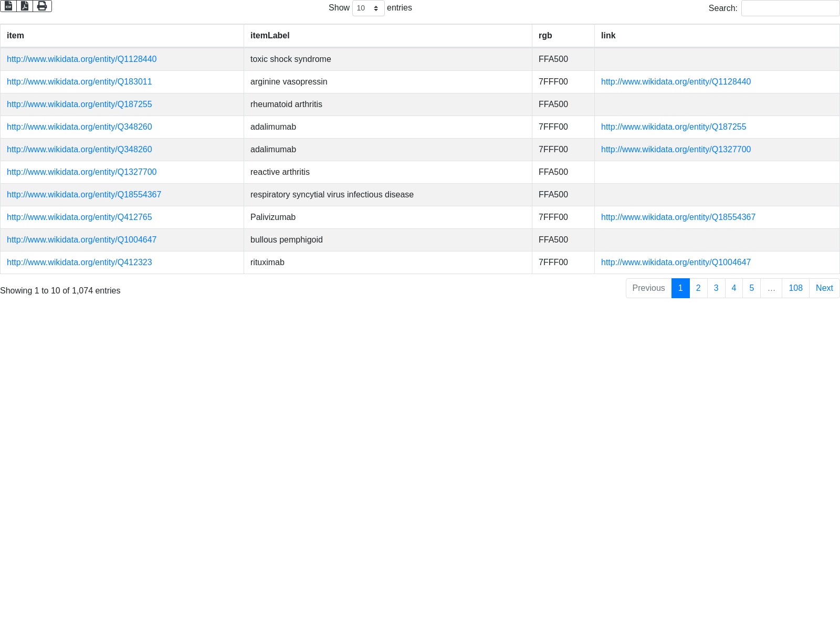
Task: Sort table by item column header
Action: pos(15,36)
